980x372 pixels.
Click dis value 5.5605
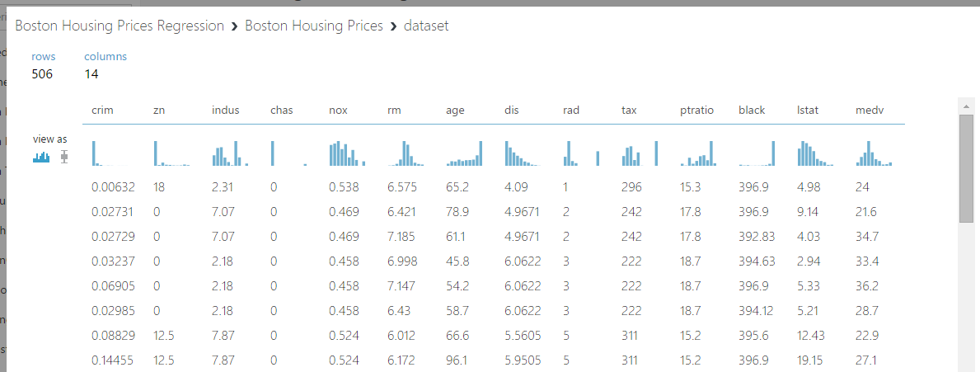[523, 335]
